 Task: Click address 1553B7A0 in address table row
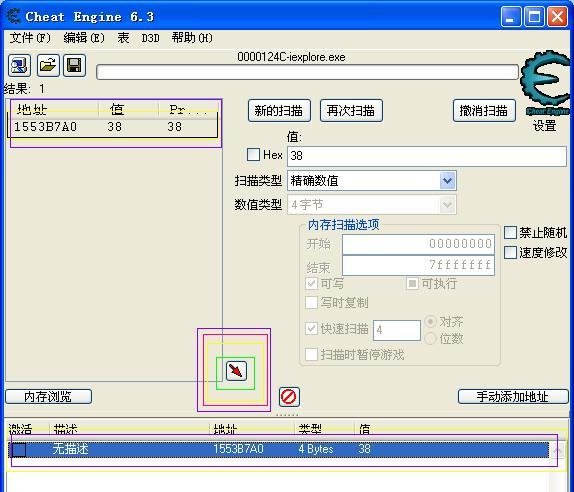238,449
